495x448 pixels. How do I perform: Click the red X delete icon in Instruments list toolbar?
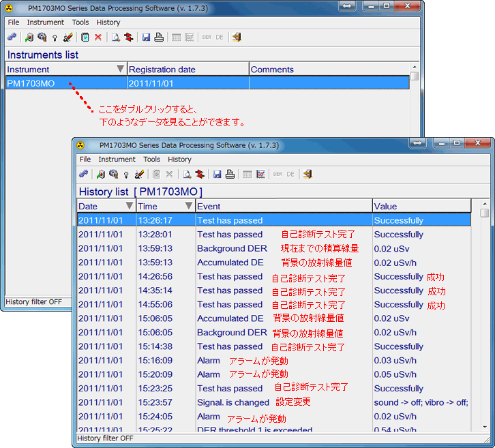click(x=98, y=38)
